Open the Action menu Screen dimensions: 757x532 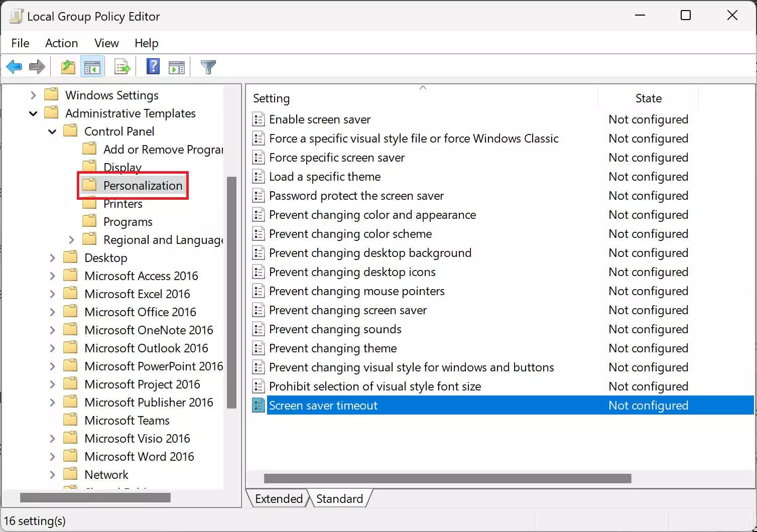(61, 43)
